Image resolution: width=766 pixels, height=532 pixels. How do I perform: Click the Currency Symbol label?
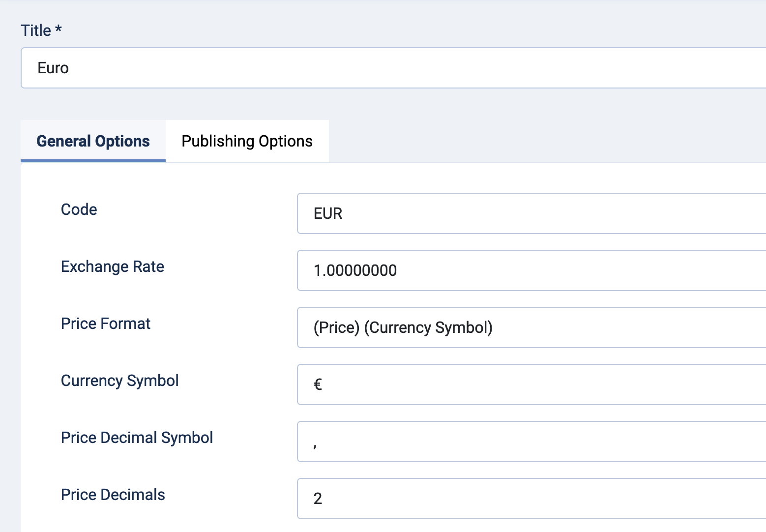(x=119, y=381)
